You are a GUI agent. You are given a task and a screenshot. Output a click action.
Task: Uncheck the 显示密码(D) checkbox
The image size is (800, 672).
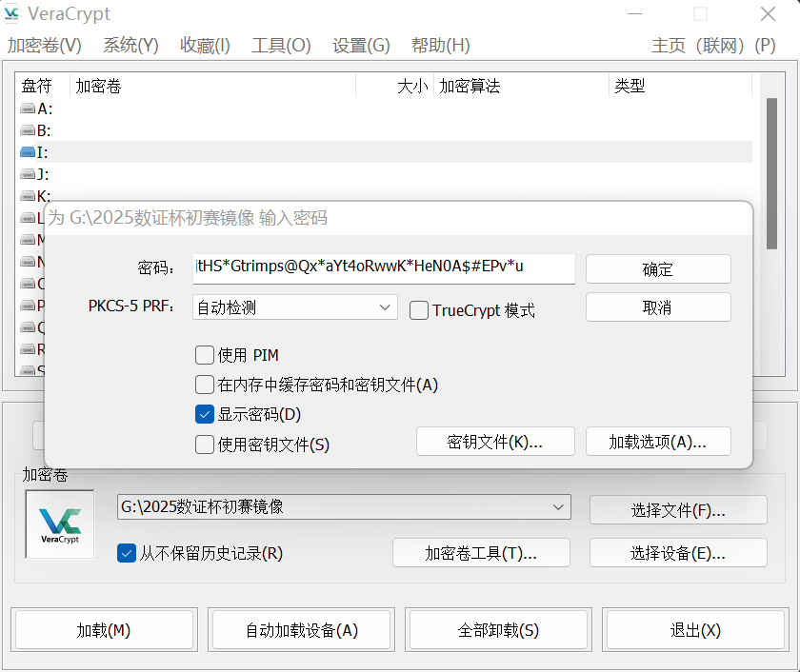[x=205, y=414]
